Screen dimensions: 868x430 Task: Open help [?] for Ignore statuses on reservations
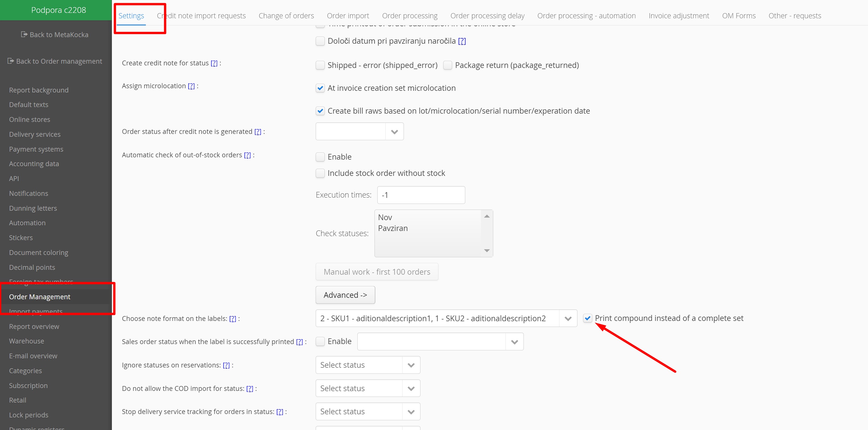click(x=226, y=365)
